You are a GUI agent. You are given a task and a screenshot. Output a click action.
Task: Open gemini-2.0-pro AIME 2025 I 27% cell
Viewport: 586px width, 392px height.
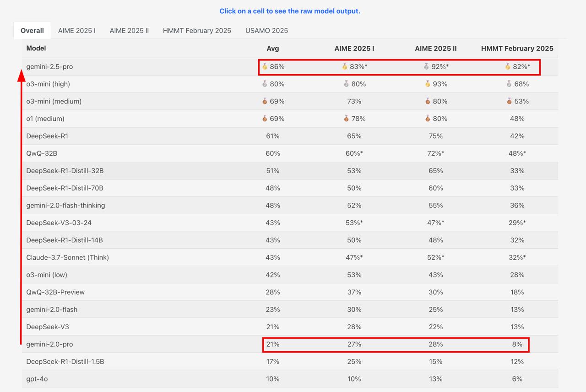354,344
